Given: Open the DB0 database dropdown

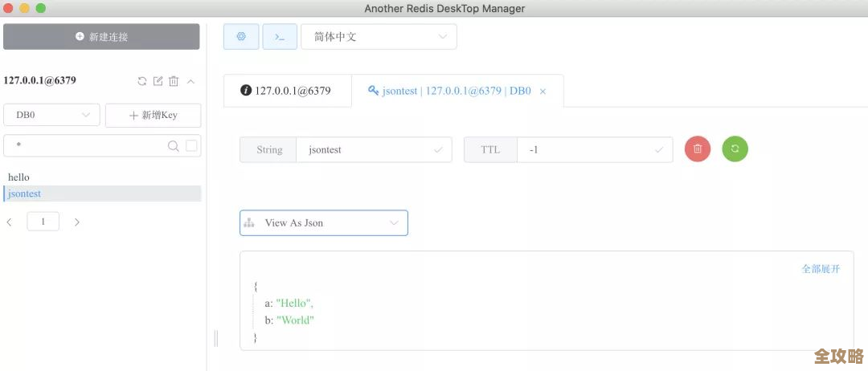Looking at the screenshot, I should [x=51, y=115].
